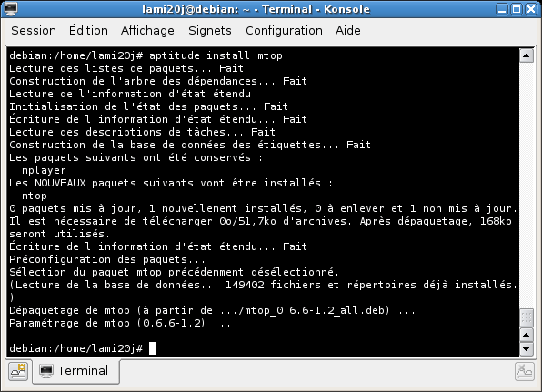
Task: Click the scrollbar up arrow at top
Action: (x=527, y=55)
